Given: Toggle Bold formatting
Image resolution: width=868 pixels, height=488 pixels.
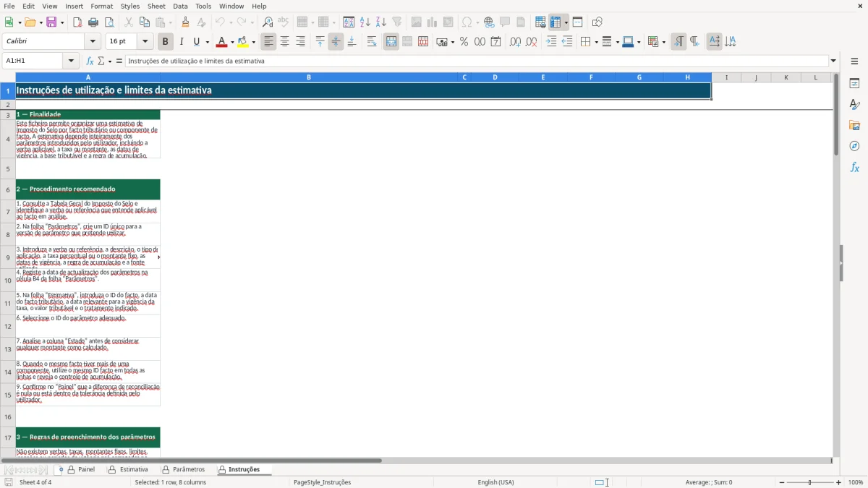Looking at the screenshot, I should click(x=165, y=42).
